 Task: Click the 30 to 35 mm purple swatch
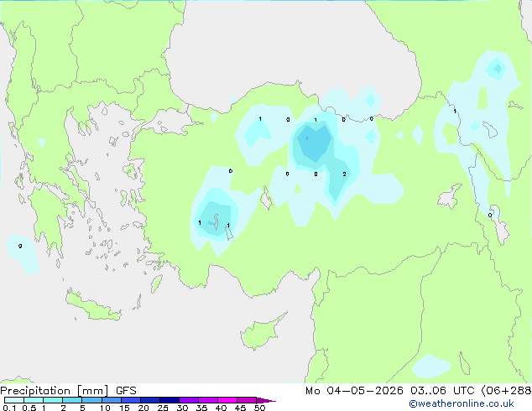[x=189, y=400]
